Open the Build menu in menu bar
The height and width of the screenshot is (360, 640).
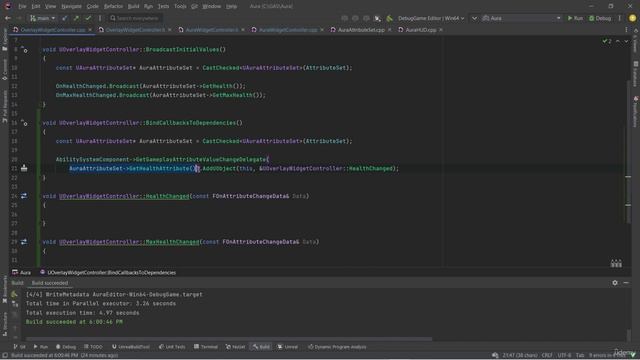pos(133,6)
